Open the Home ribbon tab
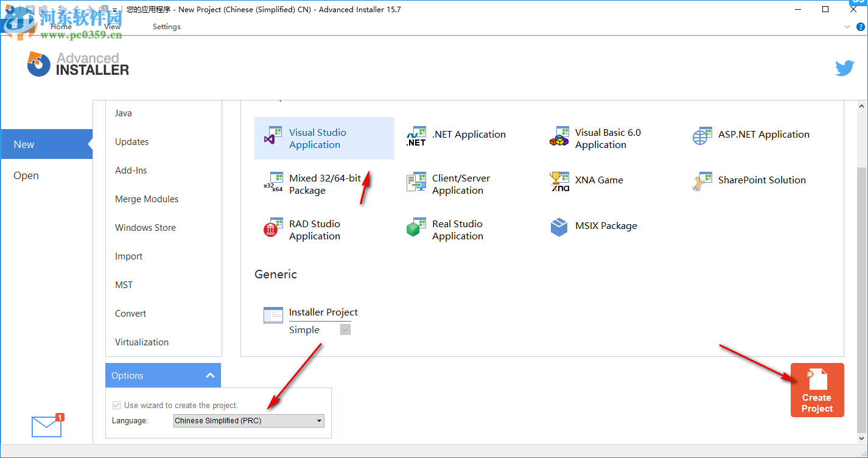 click(x=61, y=27)
